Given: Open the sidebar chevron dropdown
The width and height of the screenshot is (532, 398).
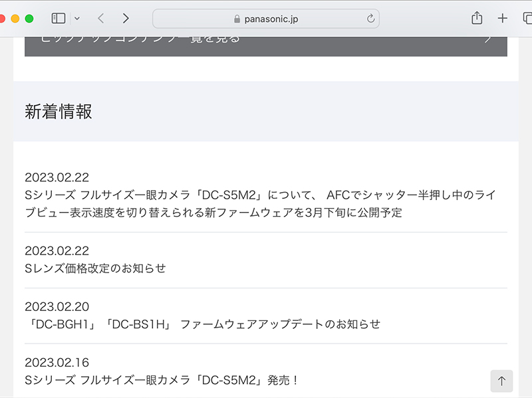Looking at the screenshot, I should 77,19.
